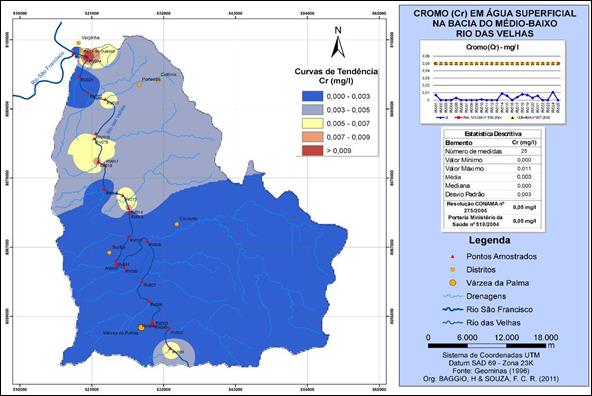The image size is (592, 396).
Task: Click 'Sistema de Coordenadas UTM' text
Action: [491, 355]
